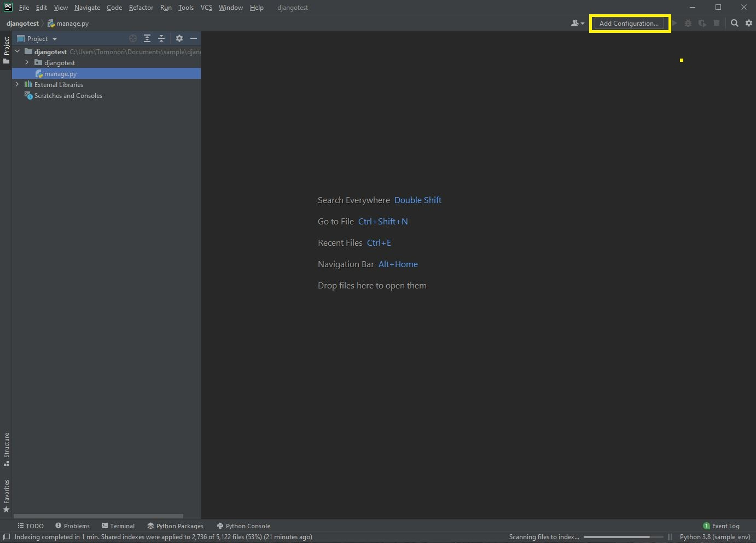756x543 pixels.
Task: Open the Event Log
Action: click(x=721, y=525)
